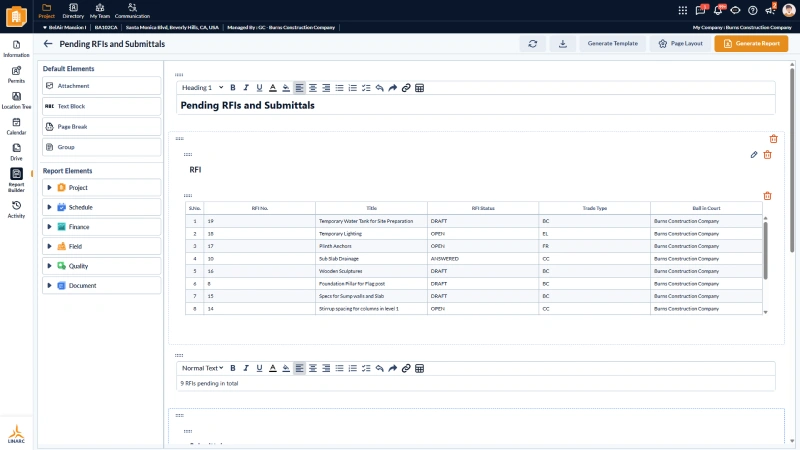Open Location Tree in the left sidebar
The height and width of the screenshot is (450, 800).
16,101
